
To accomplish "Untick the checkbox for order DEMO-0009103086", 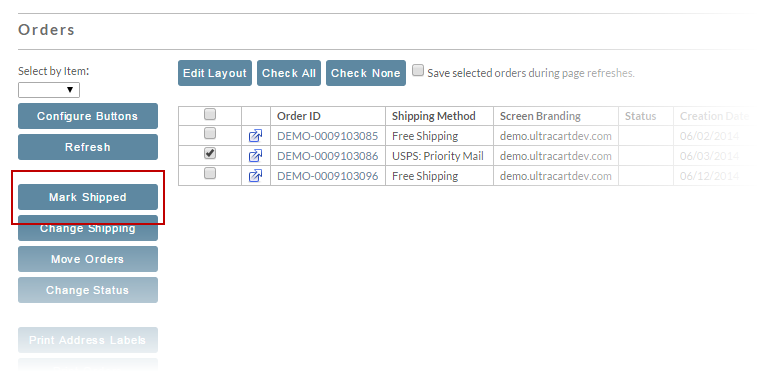I will pos(210,153).
